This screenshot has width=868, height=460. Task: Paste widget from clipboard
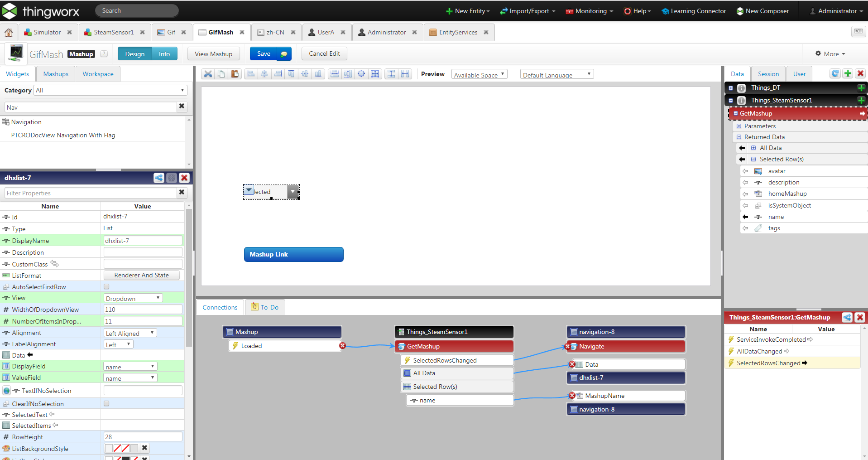click(x=235, y=74)
